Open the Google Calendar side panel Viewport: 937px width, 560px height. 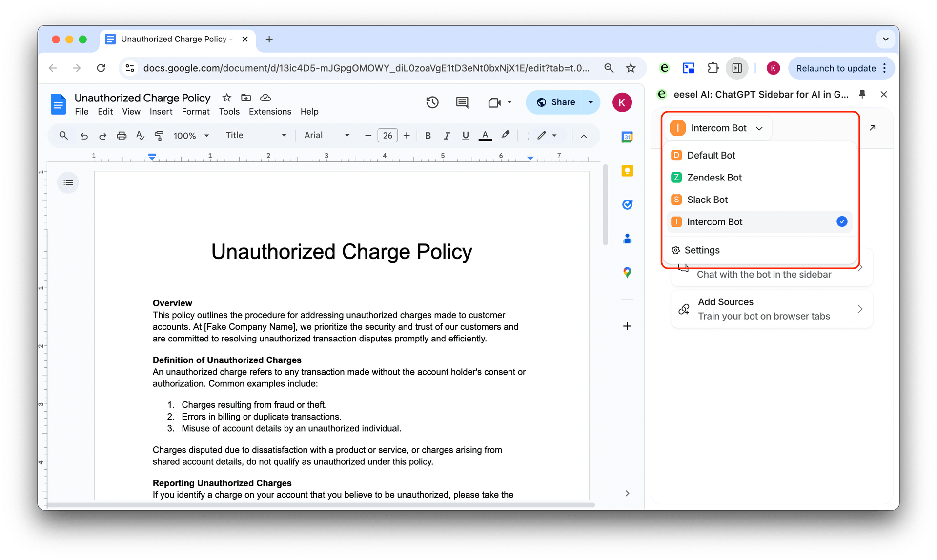(x=627, y=137)
